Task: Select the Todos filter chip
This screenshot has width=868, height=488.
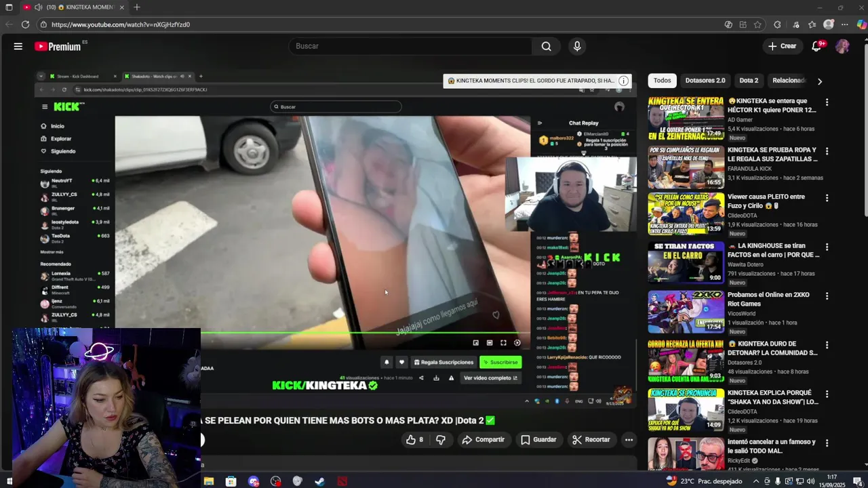Action: (x=663, y=81)
